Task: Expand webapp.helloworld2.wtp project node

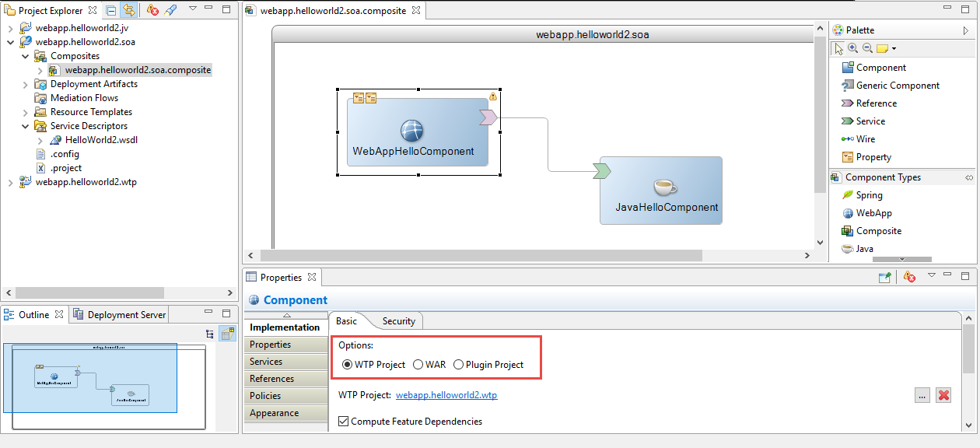Action: pyautogui.click(x=10, y=182)
